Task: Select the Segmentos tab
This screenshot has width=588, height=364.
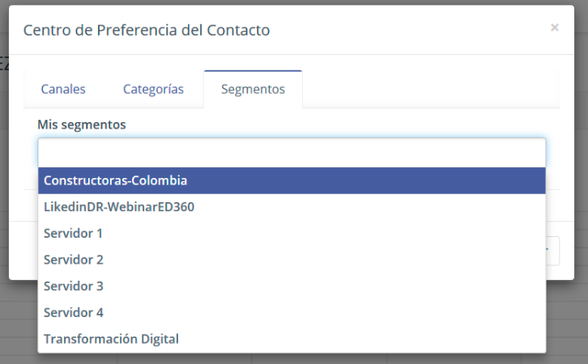Action: click(x=253, y=89)
